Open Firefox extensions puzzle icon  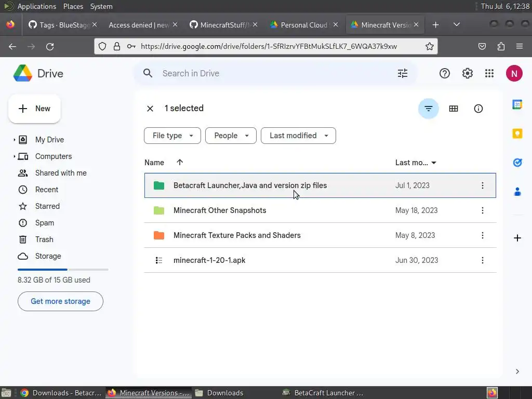(501, 46)
